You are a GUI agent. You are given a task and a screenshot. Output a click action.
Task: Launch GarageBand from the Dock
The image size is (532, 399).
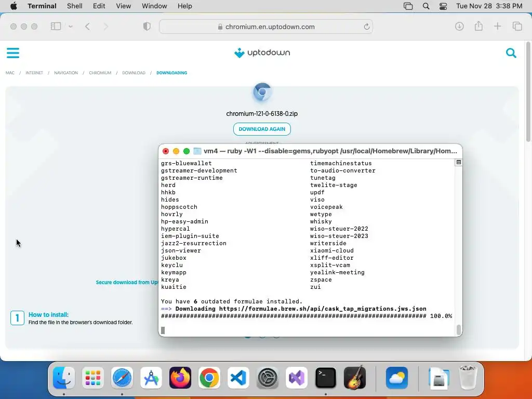click(355, 378)
